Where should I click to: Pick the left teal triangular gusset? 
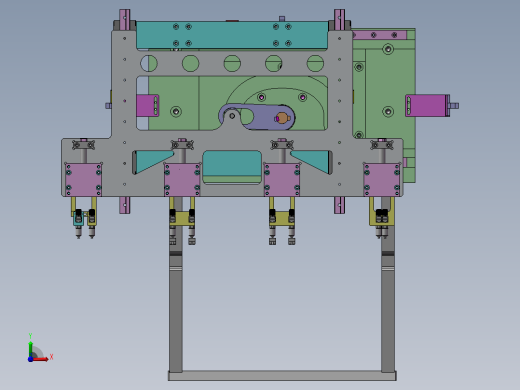(152, 162)
